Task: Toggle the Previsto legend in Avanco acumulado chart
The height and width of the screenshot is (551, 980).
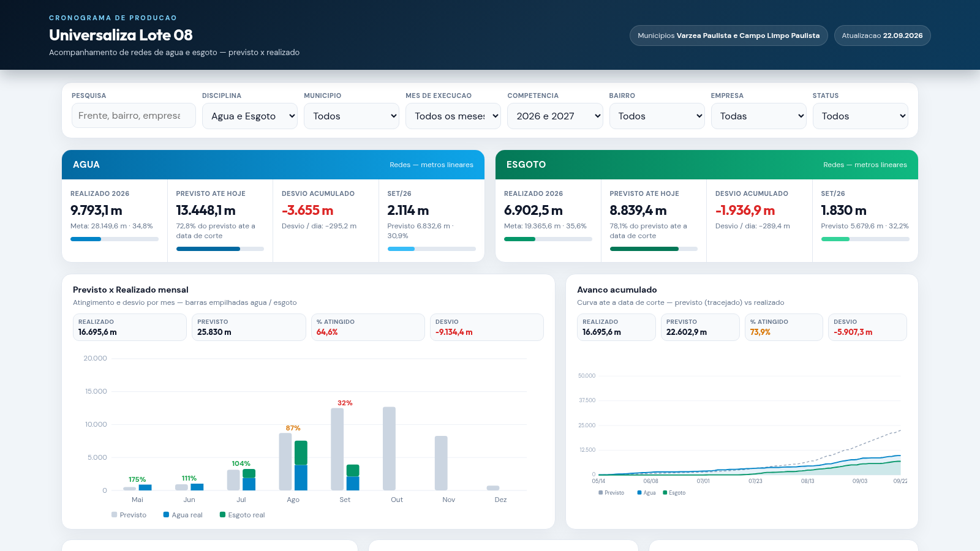Action: click(611, 493)
